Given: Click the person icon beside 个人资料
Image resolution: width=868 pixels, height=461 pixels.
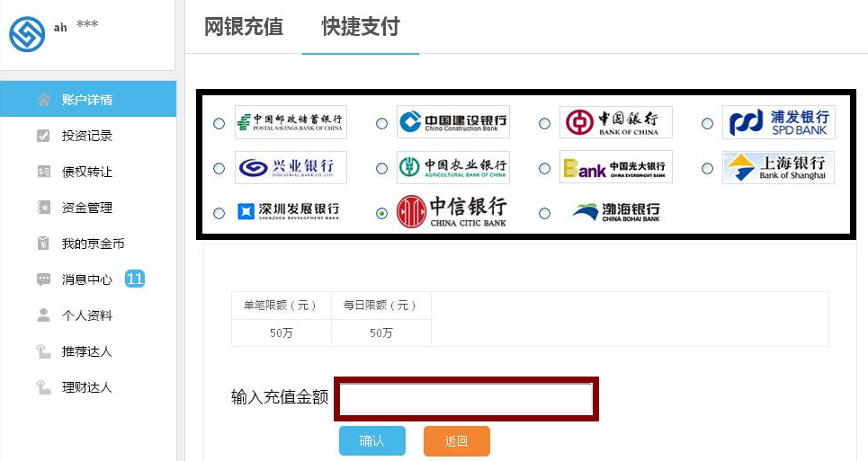Looking at the screenshot, I should [x=43, y=315].
